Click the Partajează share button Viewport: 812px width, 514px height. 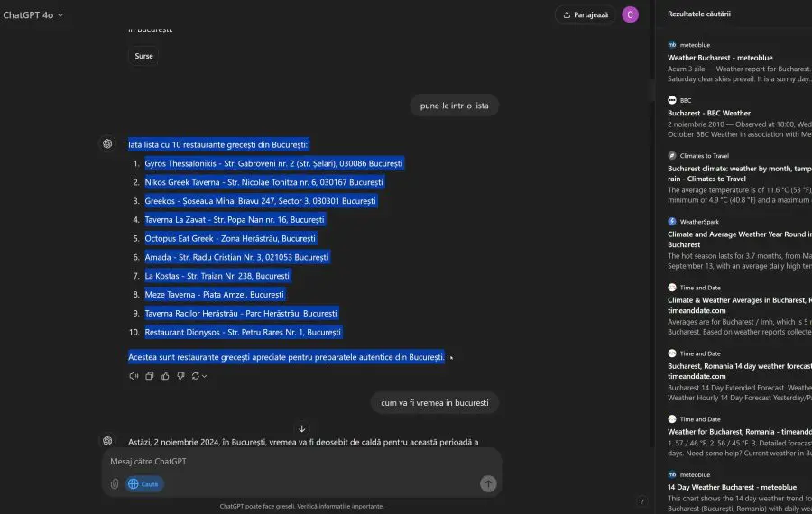(x=586, y=14)
